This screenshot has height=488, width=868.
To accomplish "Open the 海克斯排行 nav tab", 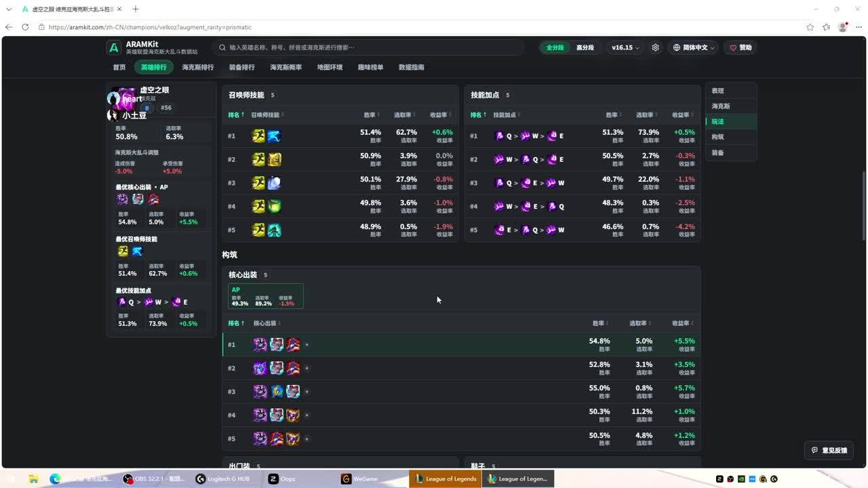I will click(x=198, y=67).
